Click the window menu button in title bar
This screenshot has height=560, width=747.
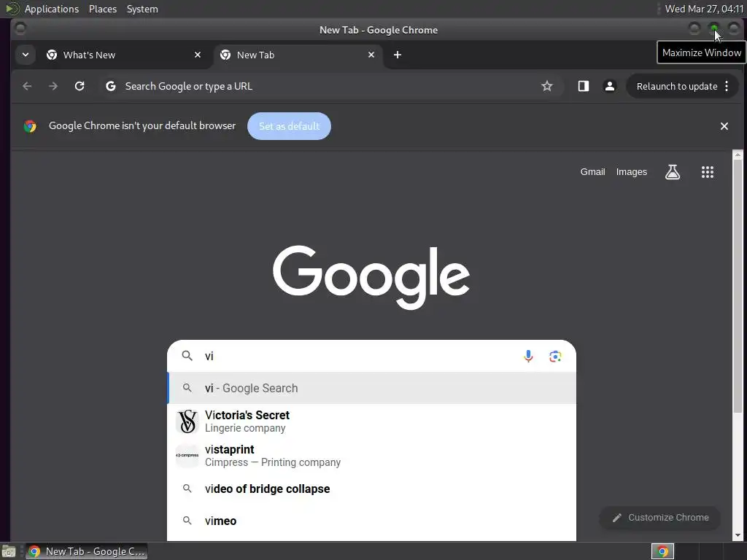point(20,29)
